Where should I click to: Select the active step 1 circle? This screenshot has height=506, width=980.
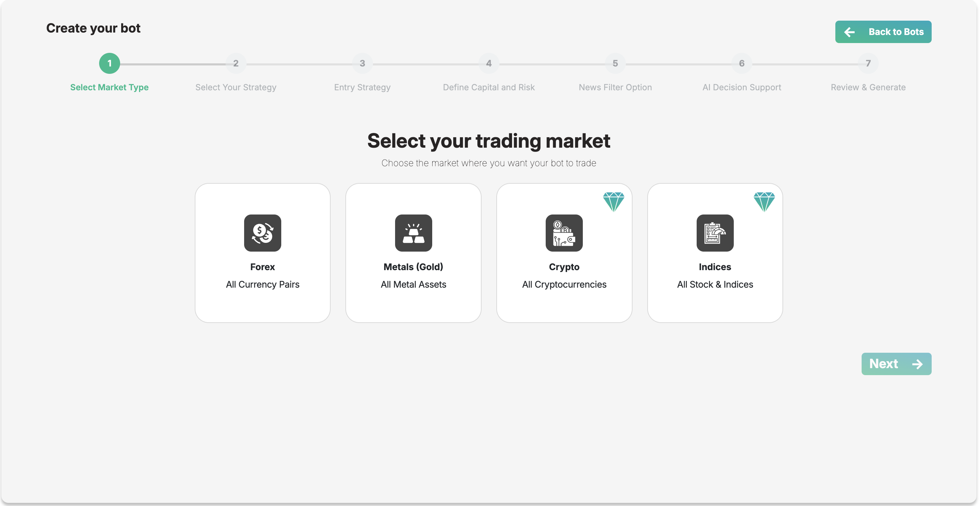pyautogui.click(x=110, y=63)
